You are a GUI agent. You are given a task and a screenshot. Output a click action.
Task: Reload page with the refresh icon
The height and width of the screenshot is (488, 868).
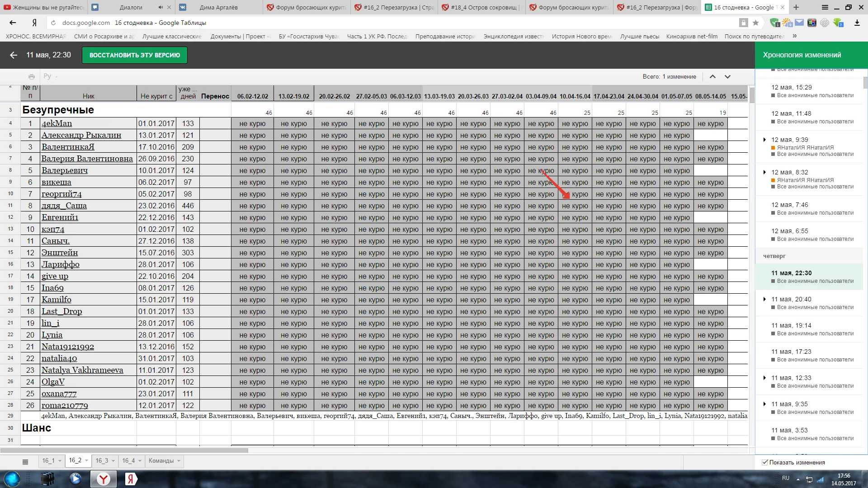53,23
